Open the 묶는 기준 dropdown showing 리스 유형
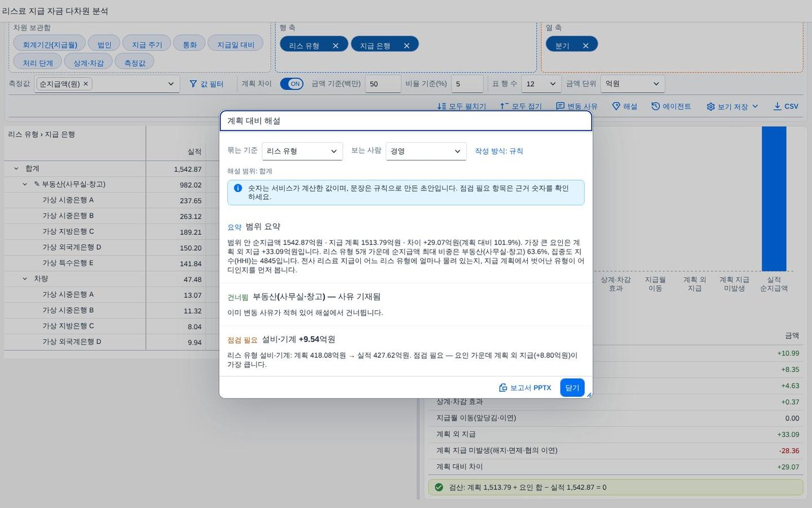 (x=302, y=151)
